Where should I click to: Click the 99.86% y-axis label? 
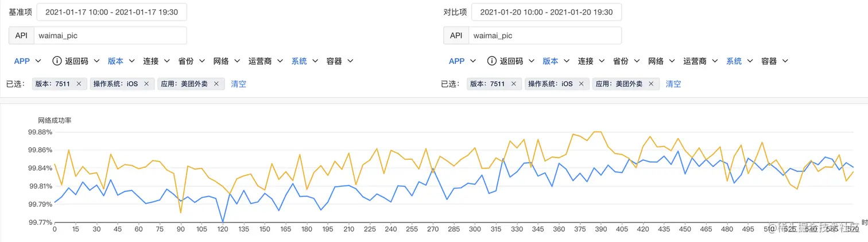[40, 150]
